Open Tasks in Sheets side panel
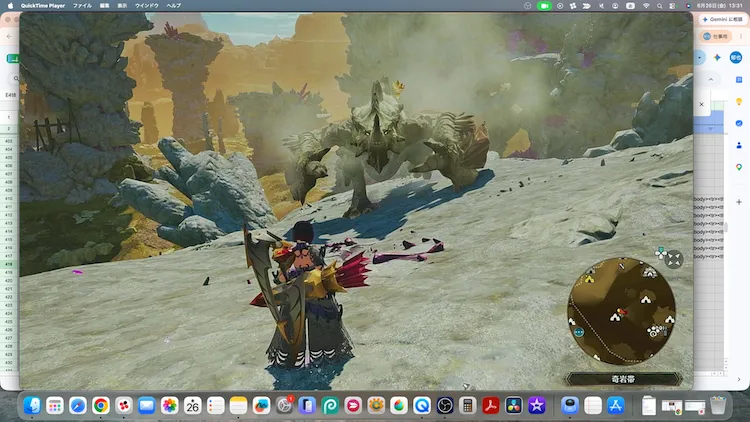Viewport: 750px width, 422px height. pos(739,123)
